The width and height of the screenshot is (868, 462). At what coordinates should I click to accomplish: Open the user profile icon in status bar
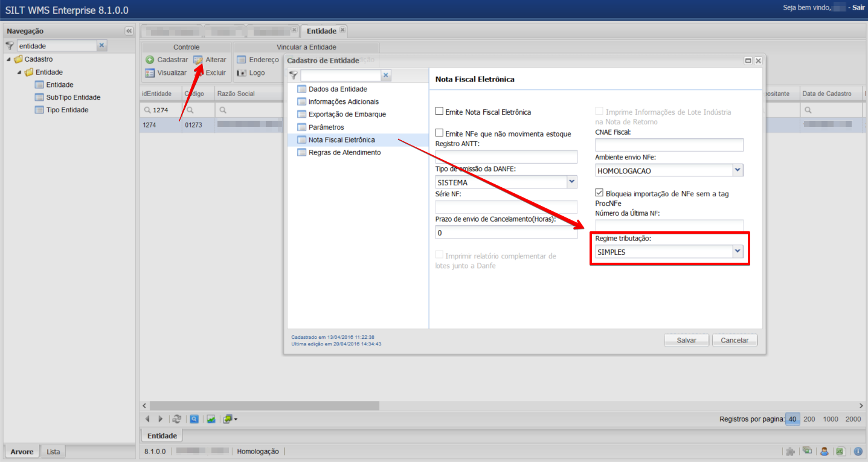(824, 451)
